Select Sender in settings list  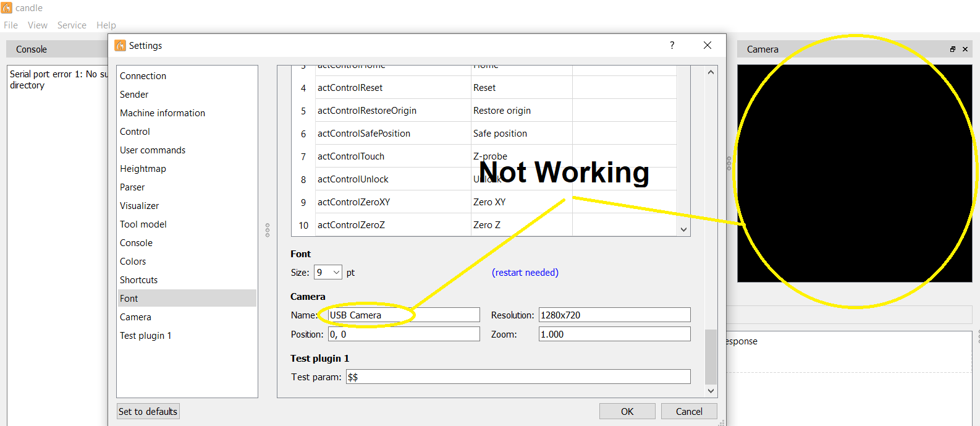point(187,95)
